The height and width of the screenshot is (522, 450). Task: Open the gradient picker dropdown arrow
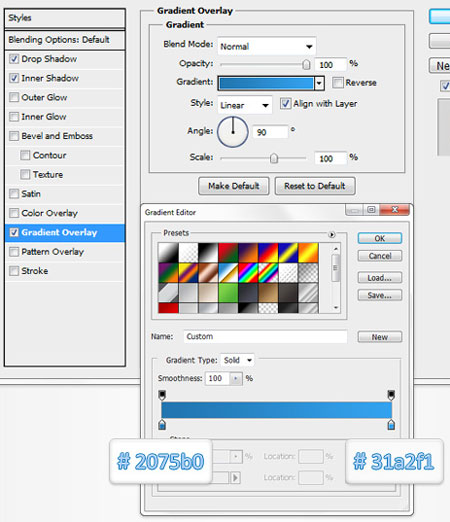319,83
